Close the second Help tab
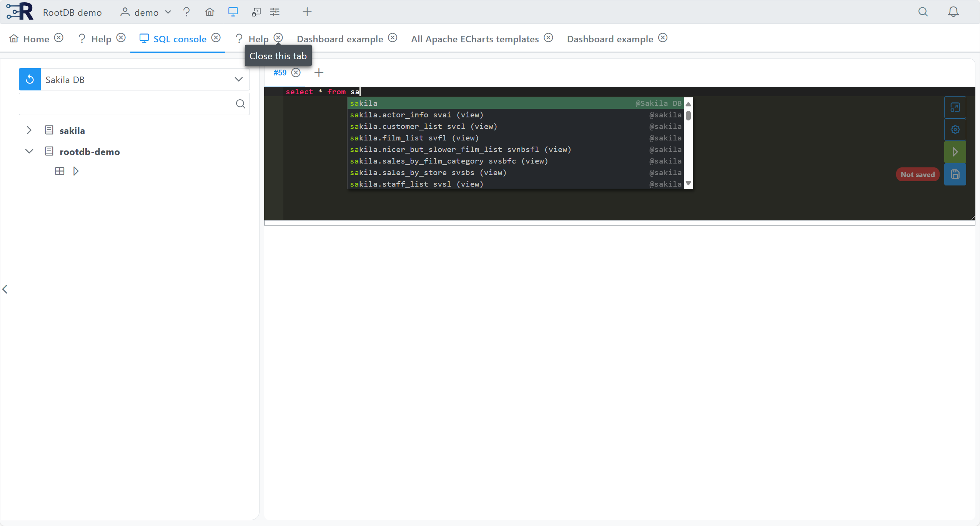The height and width of the screenshot is (526, 980). pos(278,38)
